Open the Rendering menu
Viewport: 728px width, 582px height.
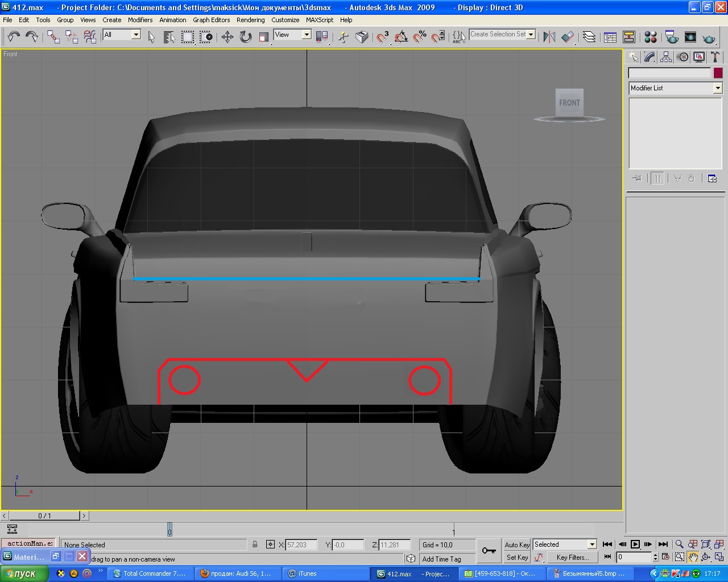pyautogui.click(x=250, y=20)
